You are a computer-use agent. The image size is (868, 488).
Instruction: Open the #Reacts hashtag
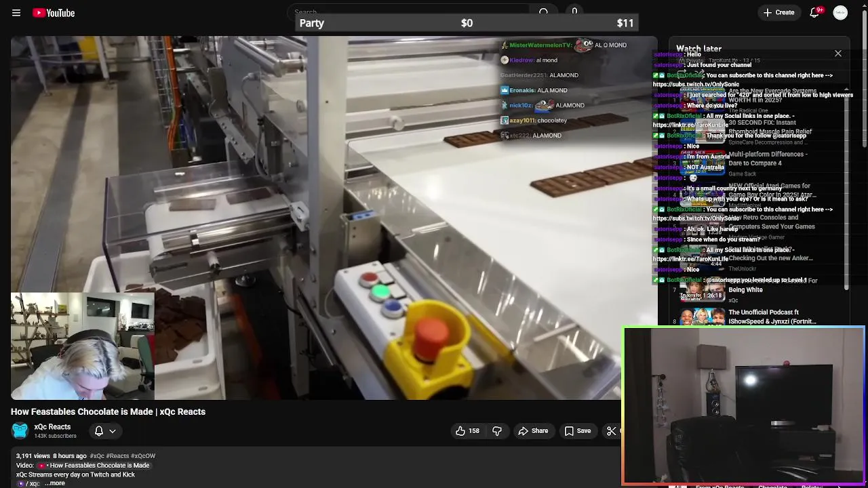click(117, 456)
